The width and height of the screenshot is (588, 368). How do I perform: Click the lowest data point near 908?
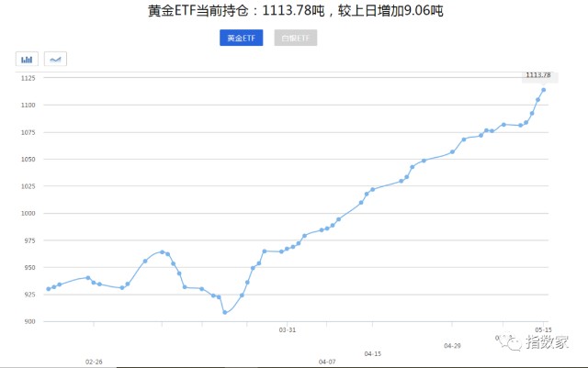pos(224,312)
